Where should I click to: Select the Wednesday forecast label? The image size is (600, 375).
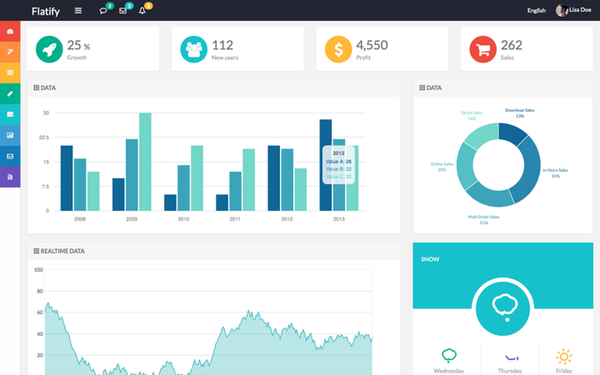[x=449, y=371]
